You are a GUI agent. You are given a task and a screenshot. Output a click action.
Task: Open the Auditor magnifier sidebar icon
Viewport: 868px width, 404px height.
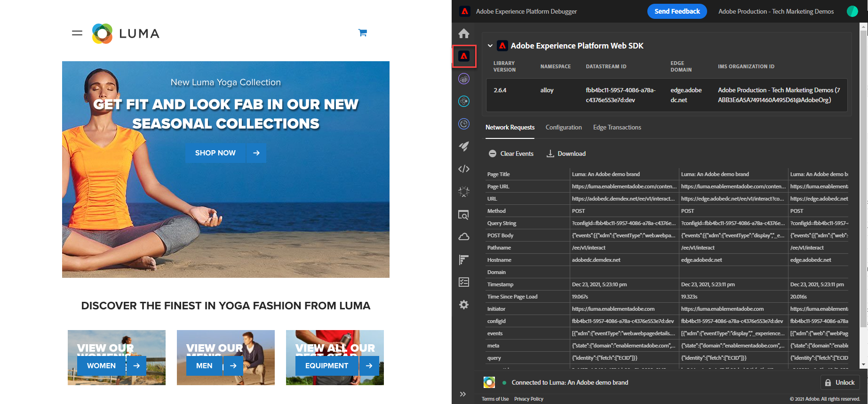[464, 214]
